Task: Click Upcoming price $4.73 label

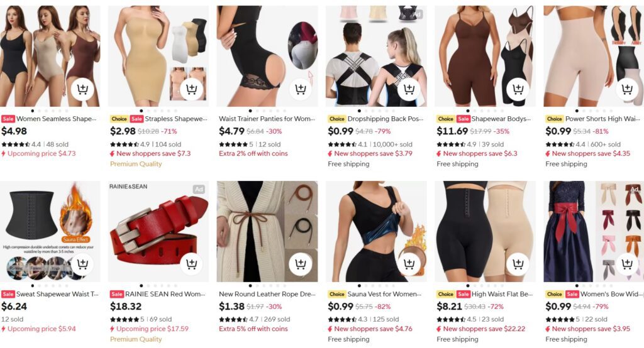Action: coord(42,153)
